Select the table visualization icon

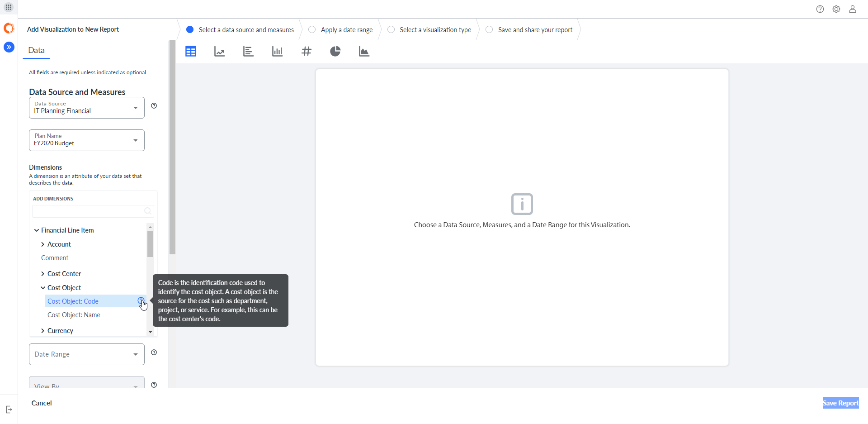click(x=191, y=52)
